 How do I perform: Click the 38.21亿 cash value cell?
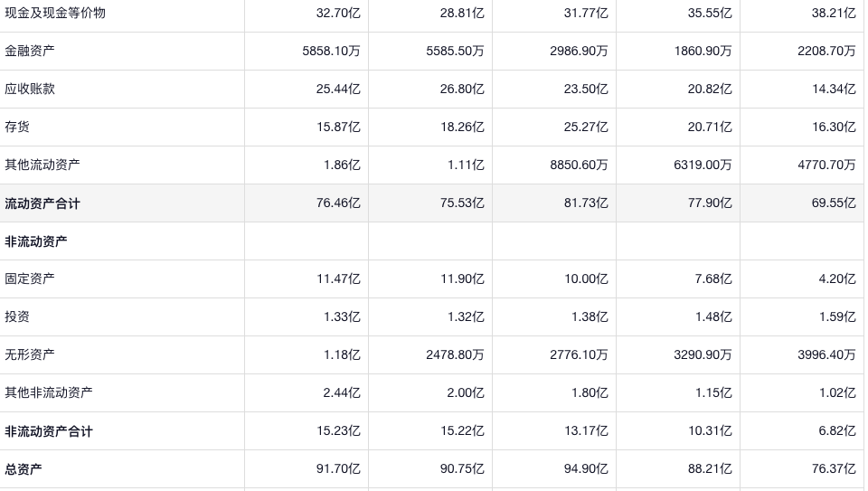(833, 14)
